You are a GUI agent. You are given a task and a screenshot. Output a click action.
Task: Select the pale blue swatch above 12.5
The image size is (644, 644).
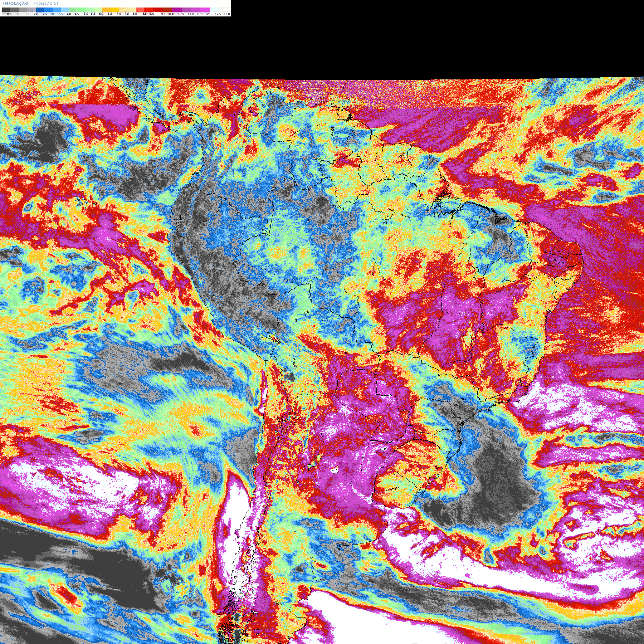(x=215, y=10)
